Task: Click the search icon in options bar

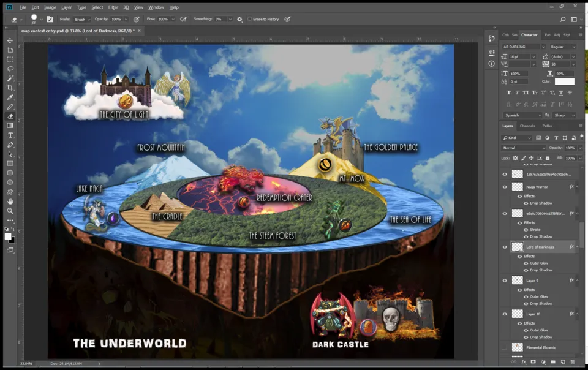Action: coord(562,19)
